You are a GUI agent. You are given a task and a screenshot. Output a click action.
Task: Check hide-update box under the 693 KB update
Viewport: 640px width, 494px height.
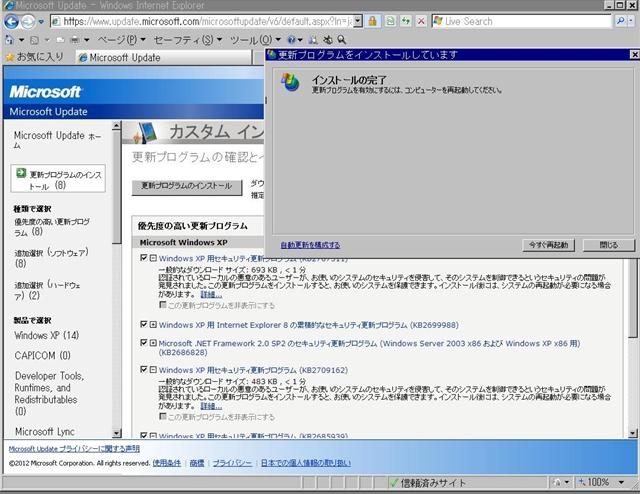coord(163,305)
